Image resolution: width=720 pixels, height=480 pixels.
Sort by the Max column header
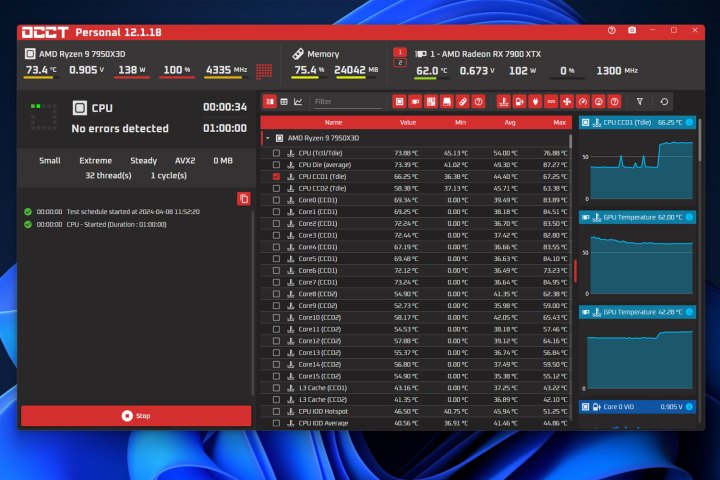coord(559,123)
